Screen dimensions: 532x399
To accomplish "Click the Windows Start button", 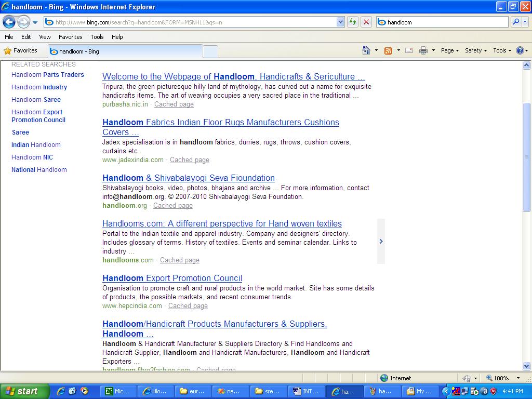I will tap(24, 391).
